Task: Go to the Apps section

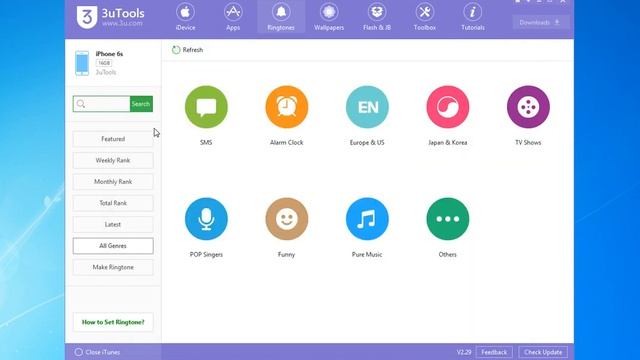Action: (x=233, y=17)
